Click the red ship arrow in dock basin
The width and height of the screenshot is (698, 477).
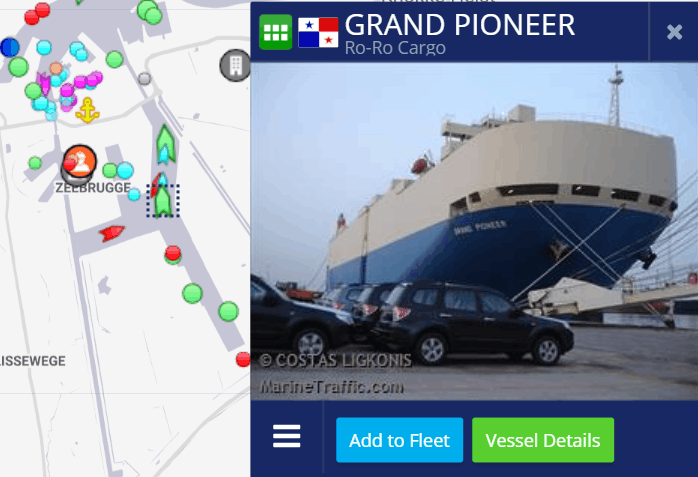click(x=112, y=233)
